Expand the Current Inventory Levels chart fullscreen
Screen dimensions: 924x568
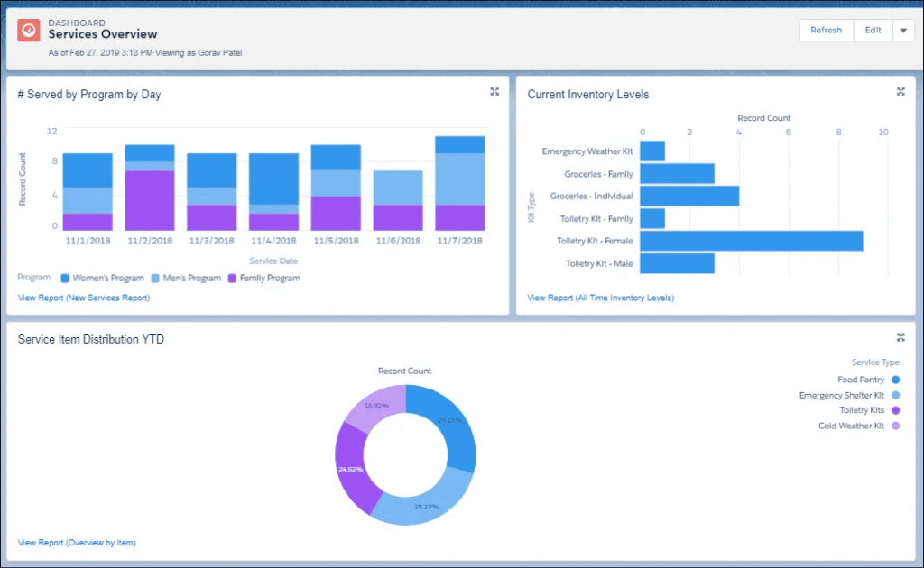click(x=901, y=91)
